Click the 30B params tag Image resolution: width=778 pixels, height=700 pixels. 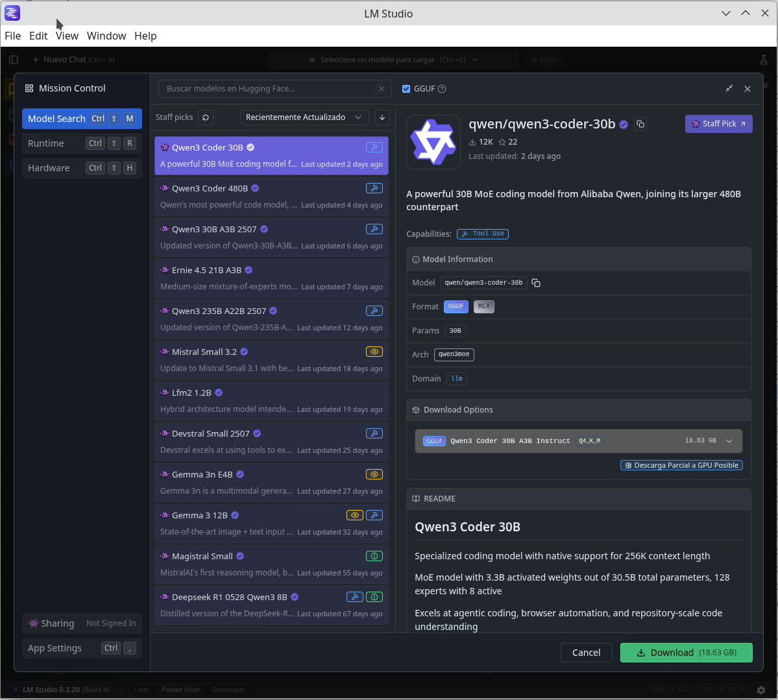455,331
